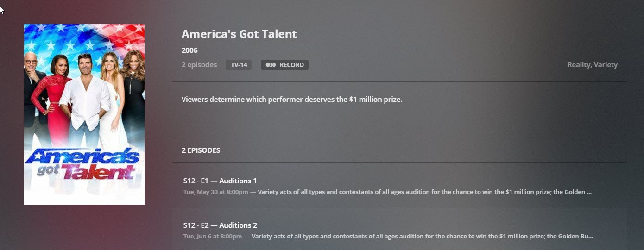This screenshot has height=250, width=644.
Task: Click the Auditions 1 episode description text
Action: pyautogui.click(x=417, y=192)
